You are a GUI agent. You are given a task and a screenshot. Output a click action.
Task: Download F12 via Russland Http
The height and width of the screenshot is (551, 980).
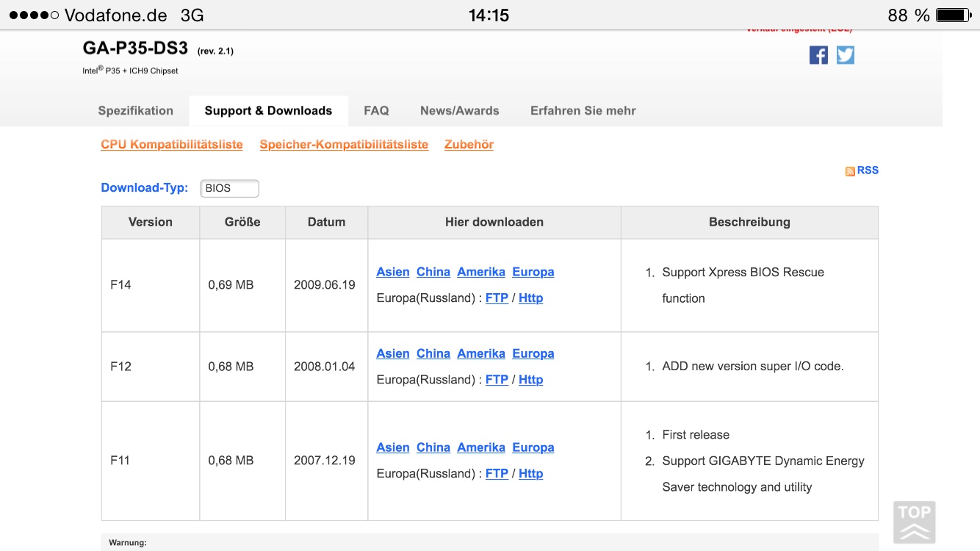[531, 380]
